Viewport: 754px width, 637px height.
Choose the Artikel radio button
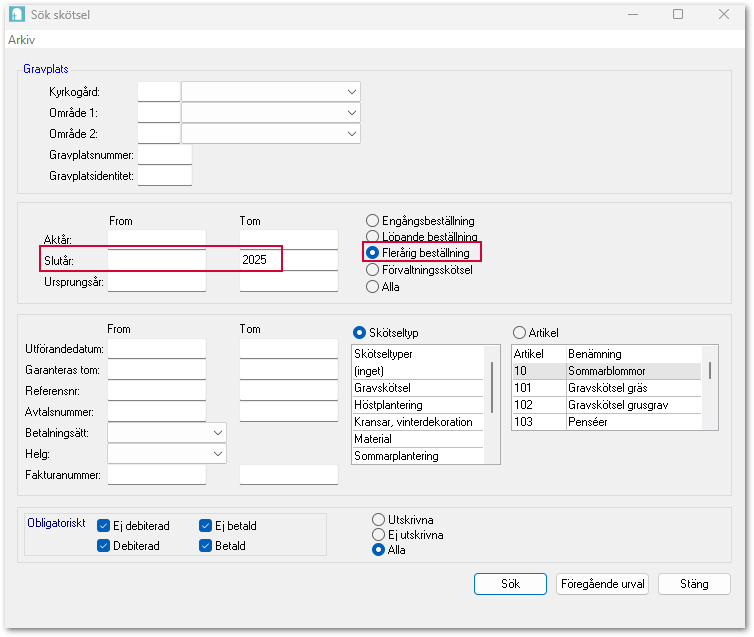pyautogui.click(x=519, y=332)
